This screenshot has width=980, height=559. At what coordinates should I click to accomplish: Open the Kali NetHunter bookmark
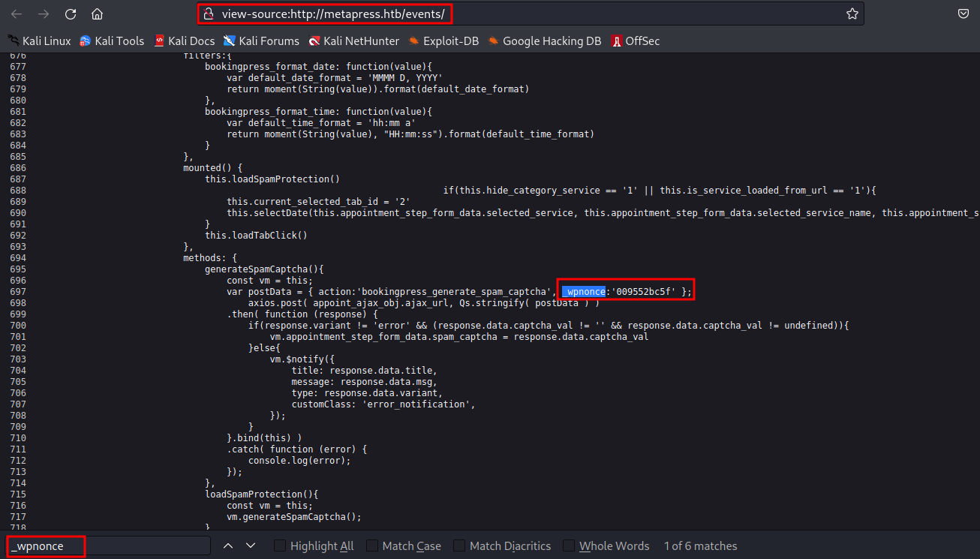pos(354,41)
